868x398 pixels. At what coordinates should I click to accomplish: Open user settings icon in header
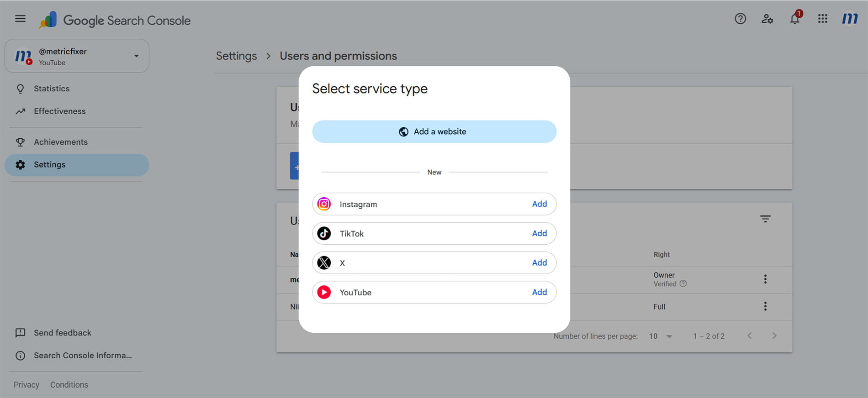(767, 19)
